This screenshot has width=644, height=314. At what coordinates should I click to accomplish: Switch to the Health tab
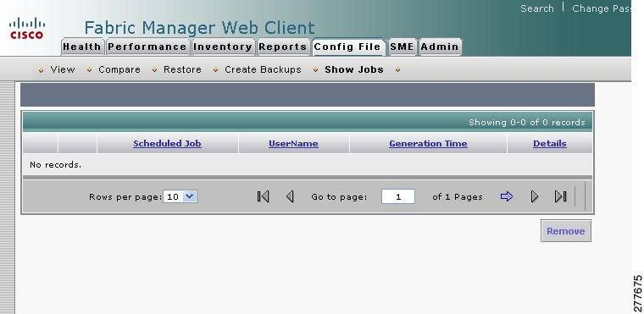pyautogui.click(x=81, y=47)
